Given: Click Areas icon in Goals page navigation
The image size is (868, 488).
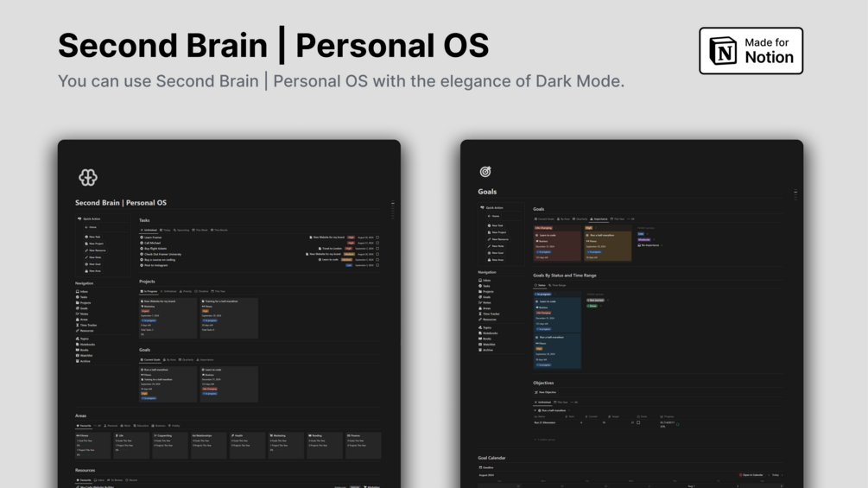Looking at the screenshot, I should [480, 308].
